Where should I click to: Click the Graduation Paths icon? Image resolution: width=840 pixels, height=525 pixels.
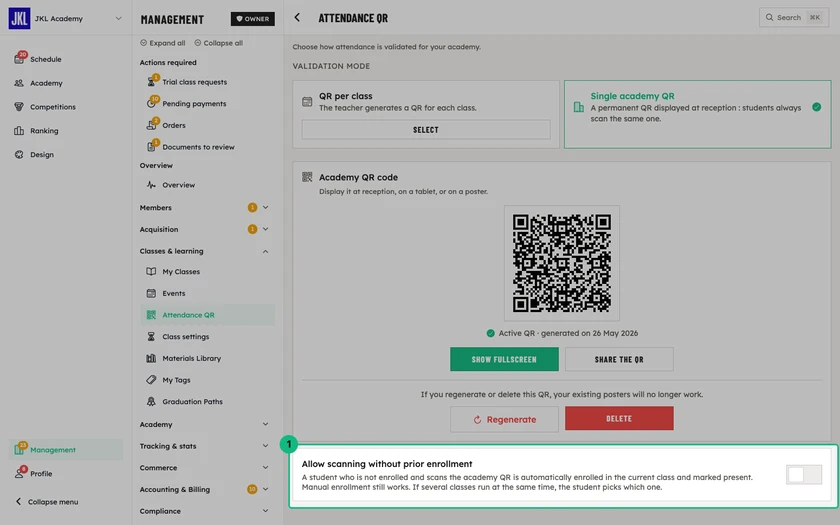151,401
